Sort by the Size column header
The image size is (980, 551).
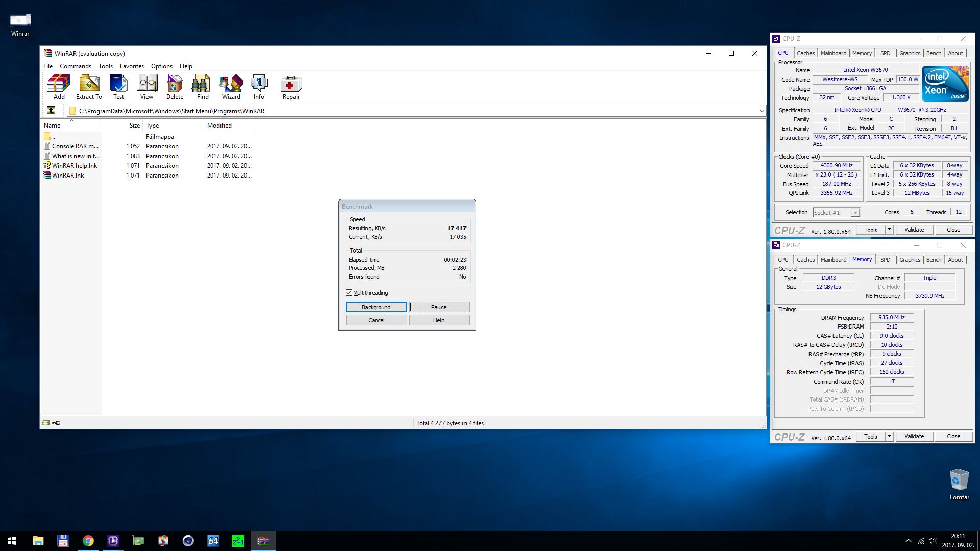point(122,126)
